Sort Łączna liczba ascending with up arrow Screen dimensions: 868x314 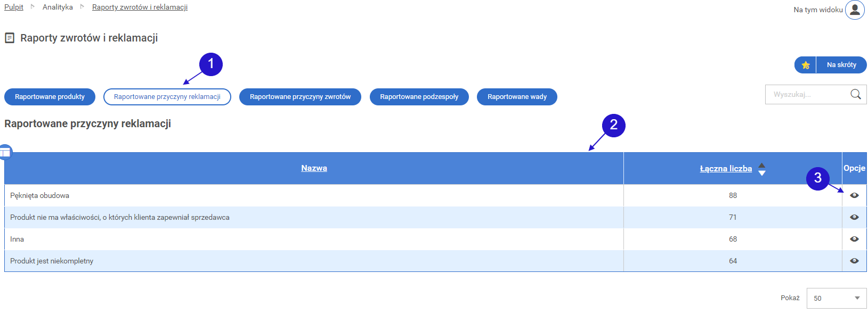click(x=762, y=165)
